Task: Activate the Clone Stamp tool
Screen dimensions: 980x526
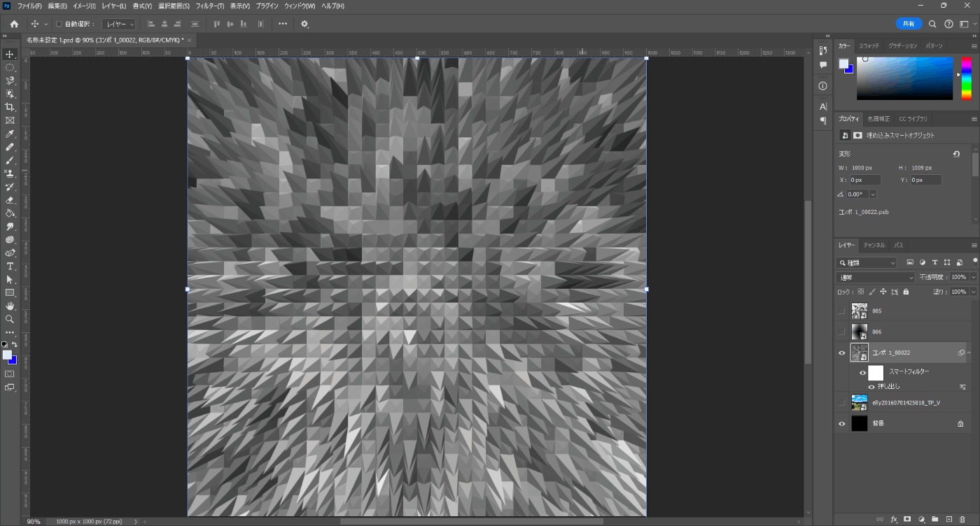Action: (10, 173)
